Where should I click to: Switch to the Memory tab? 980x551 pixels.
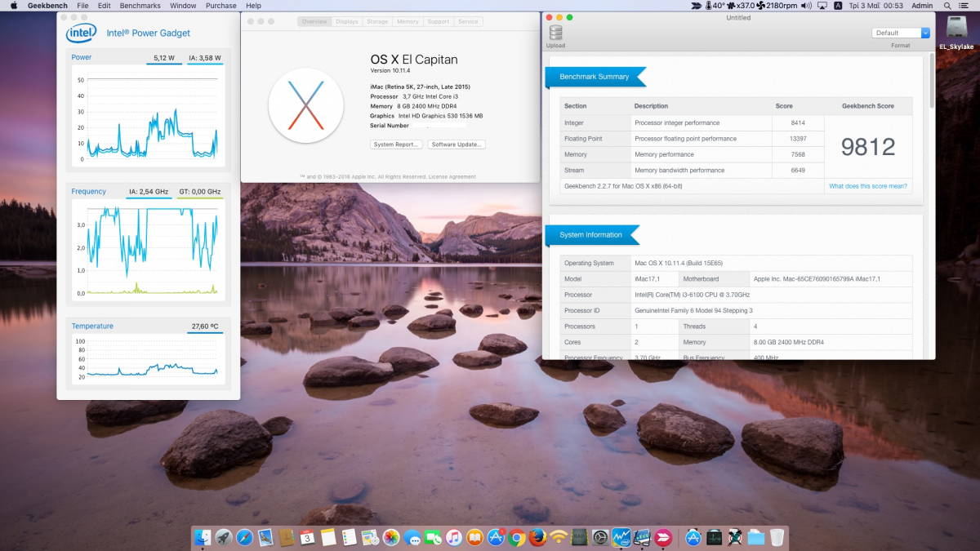point(408,21)
